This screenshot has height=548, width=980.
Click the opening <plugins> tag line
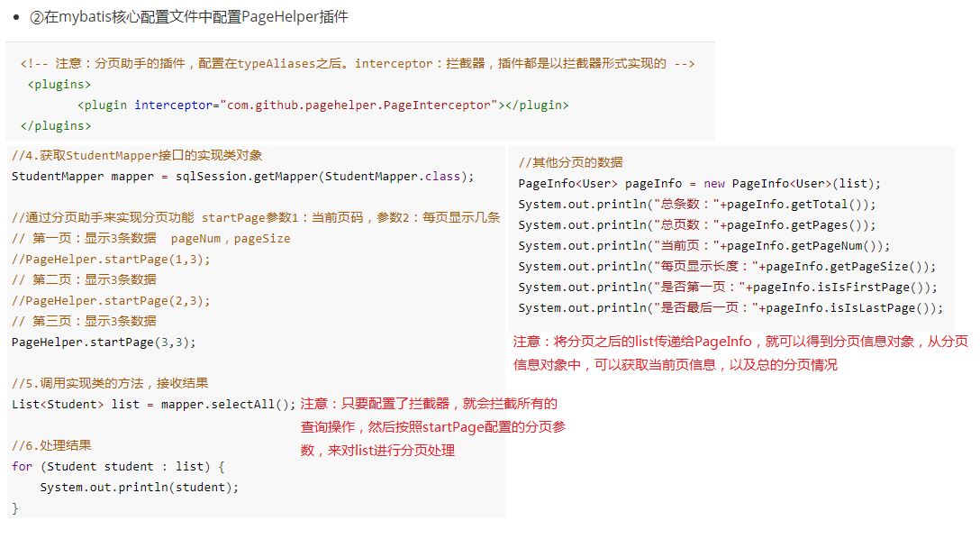[59, 85]
